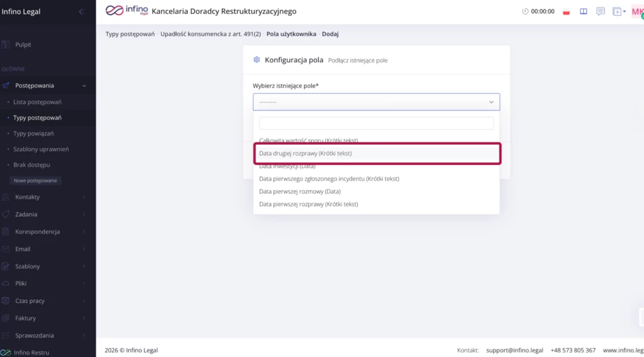644x357 pixels.
Task: Click the Czas pracy icon
Action: pyautogui.click(x=5, y=301)
